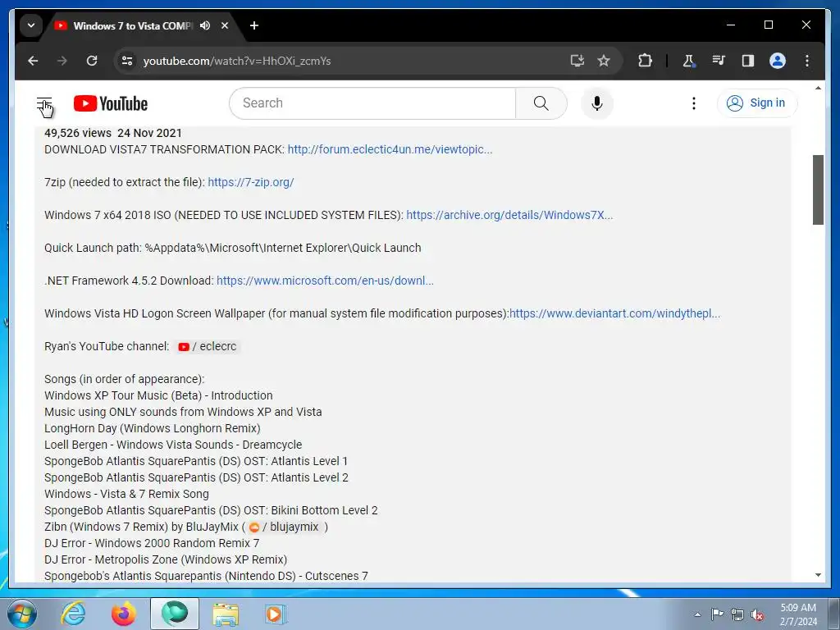
Task: Open the Chrome profile avatar
Action: pyautogui.click(x=778, y=61)
